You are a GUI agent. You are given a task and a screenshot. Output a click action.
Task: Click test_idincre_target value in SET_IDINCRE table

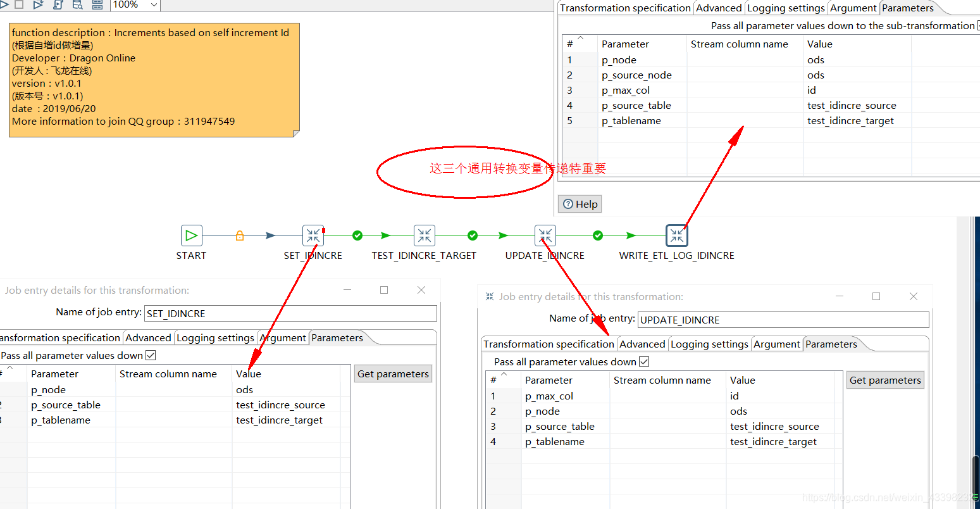(279, 420)
